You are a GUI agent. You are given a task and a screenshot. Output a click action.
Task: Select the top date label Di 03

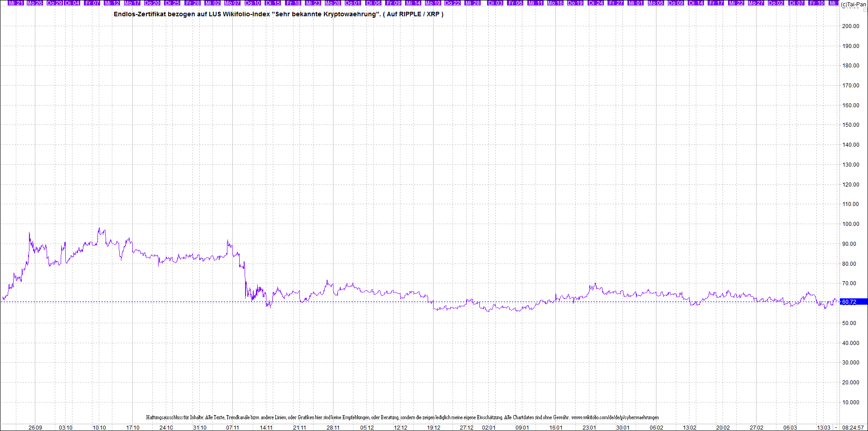495,3
